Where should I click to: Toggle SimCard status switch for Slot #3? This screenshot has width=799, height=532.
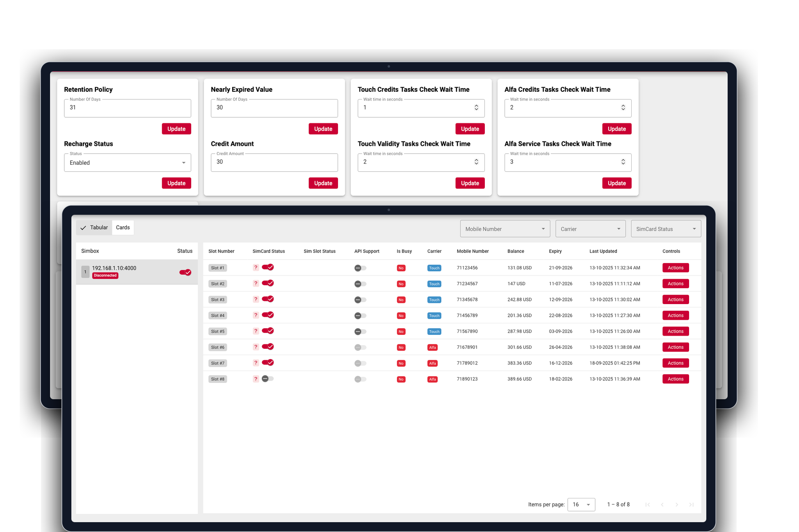268,299
